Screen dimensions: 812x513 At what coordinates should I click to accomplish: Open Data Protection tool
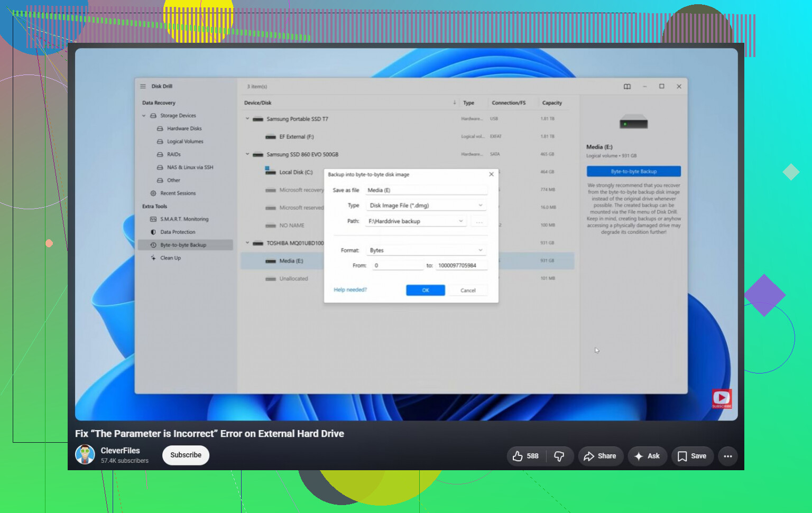tap(178, 232)
